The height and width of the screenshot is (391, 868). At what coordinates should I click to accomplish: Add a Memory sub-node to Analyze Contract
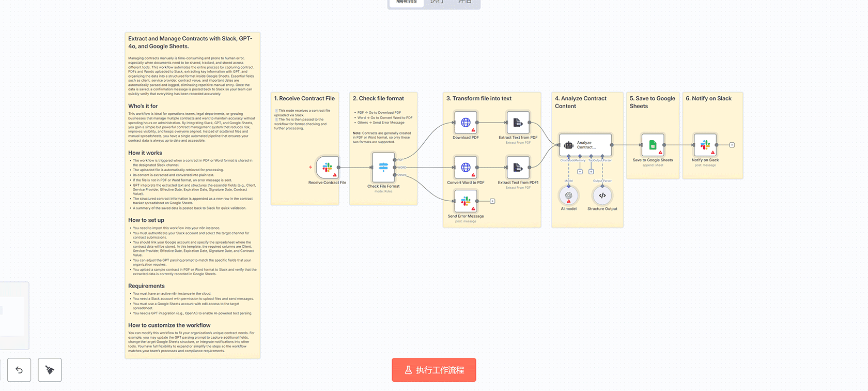(x=580, y=172)
